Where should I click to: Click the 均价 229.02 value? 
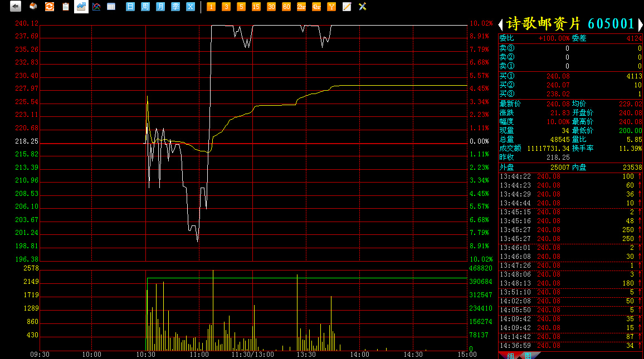(x=631, y=104)
